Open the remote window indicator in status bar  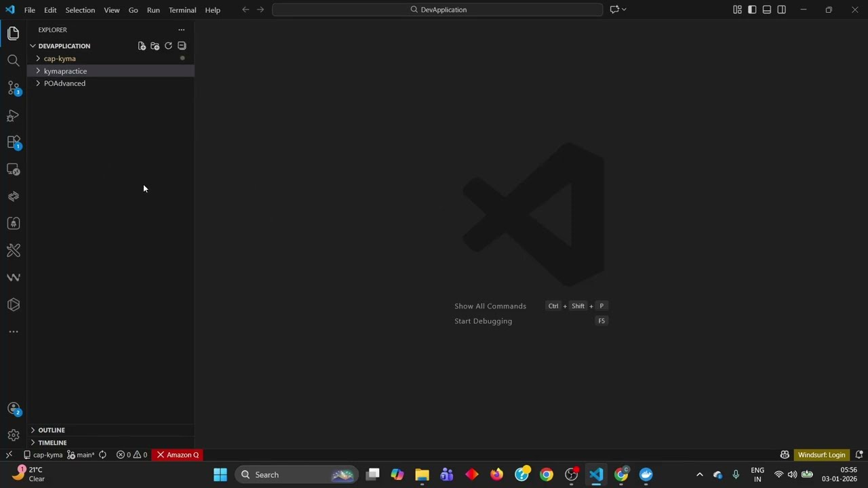[9, 455]
